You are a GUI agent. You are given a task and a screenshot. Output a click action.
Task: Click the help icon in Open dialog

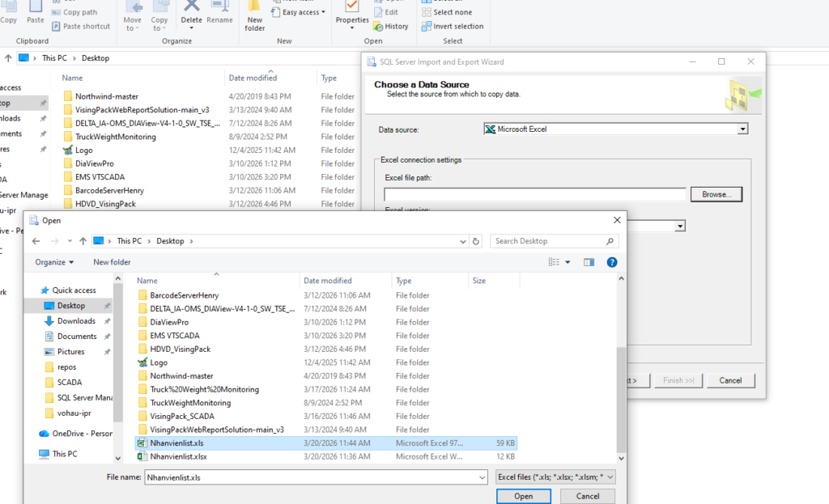coord(612,262)
